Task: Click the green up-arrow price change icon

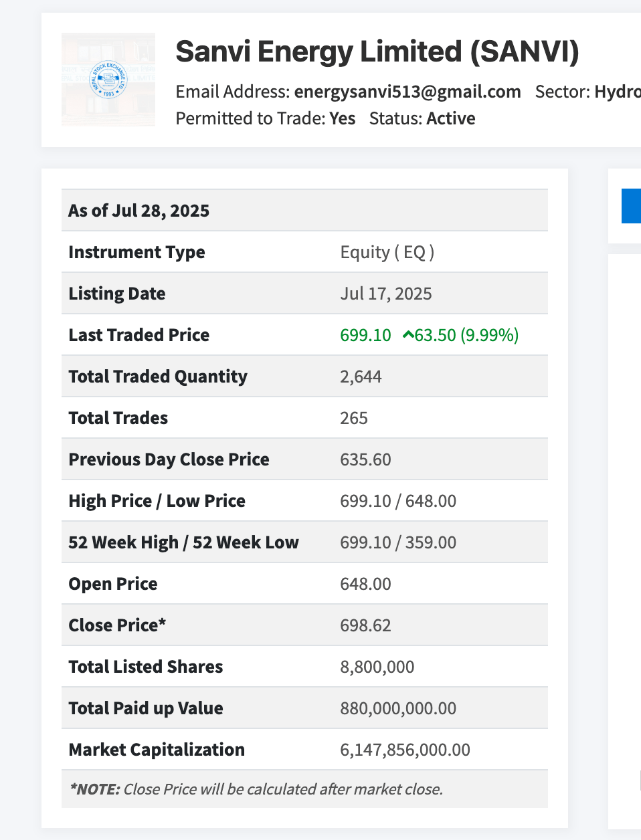Action: coord(407,335)
